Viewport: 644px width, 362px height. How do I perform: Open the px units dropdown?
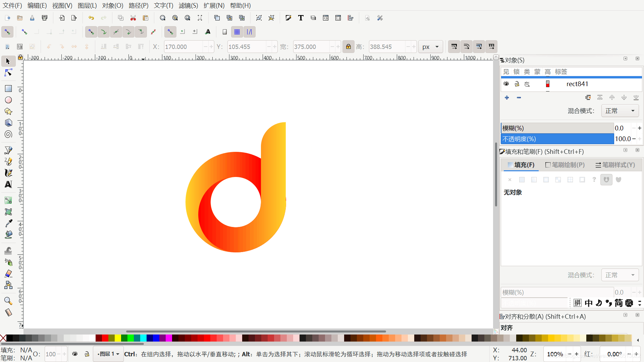pos(430,47)
